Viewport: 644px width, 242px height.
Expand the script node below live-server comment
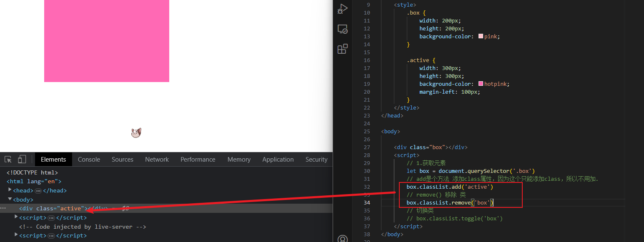(16, 235)
